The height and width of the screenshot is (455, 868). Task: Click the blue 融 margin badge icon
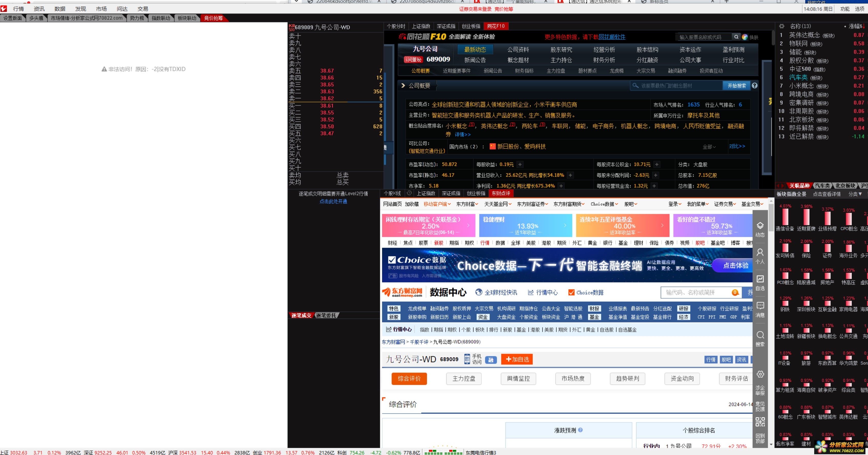(x=491, y=360)
